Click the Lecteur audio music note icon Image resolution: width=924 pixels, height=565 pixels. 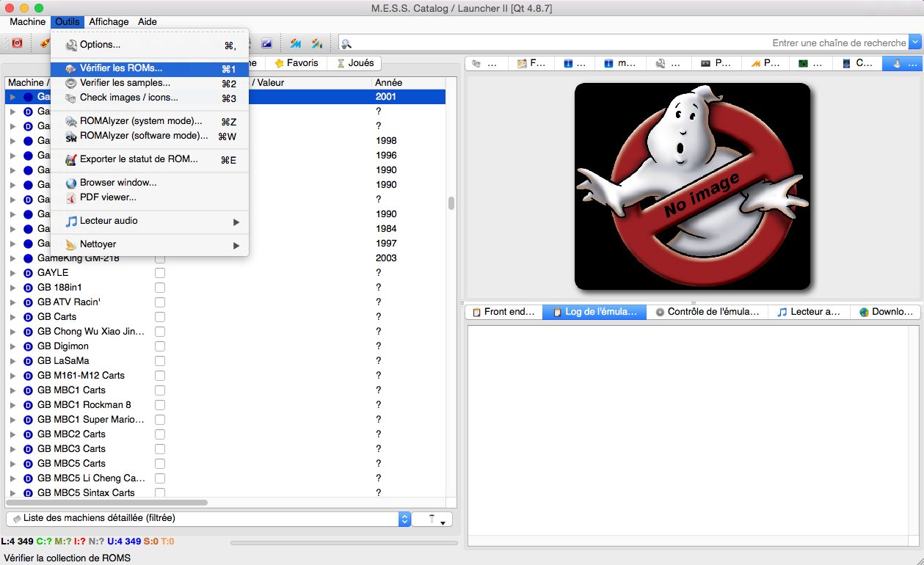point(71,221)
